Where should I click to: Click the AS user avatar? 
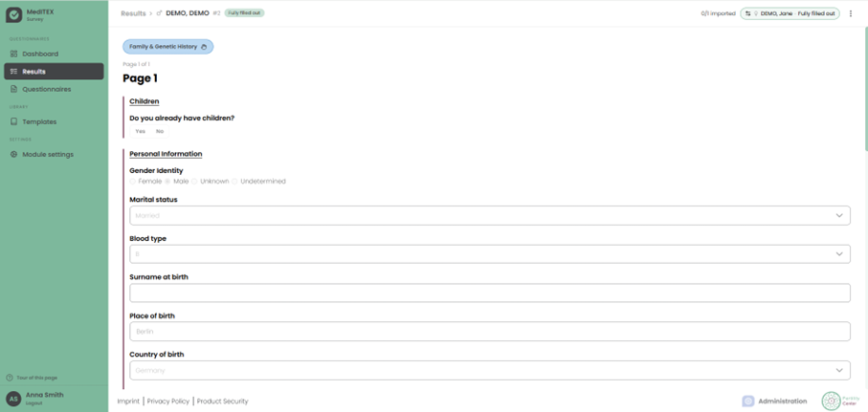pyautogui.click(x=13, y=399)
